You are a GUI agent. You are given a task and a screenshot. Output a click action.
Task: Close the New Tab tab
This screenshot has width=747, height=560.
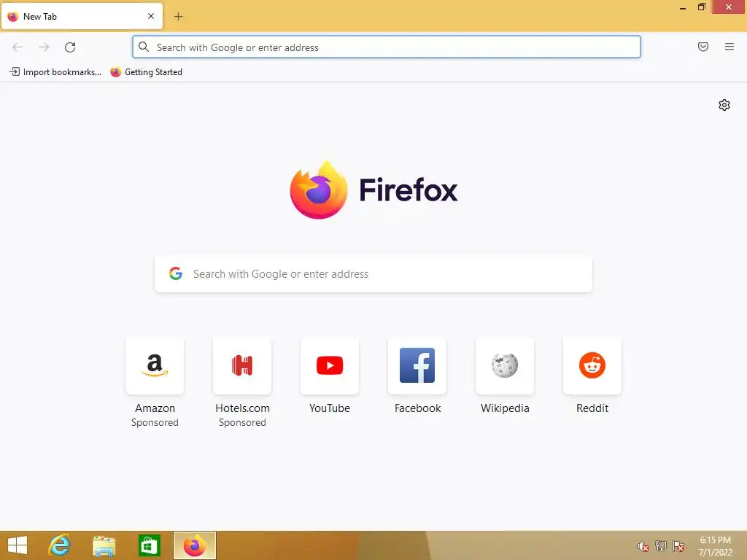pos(150,16)
